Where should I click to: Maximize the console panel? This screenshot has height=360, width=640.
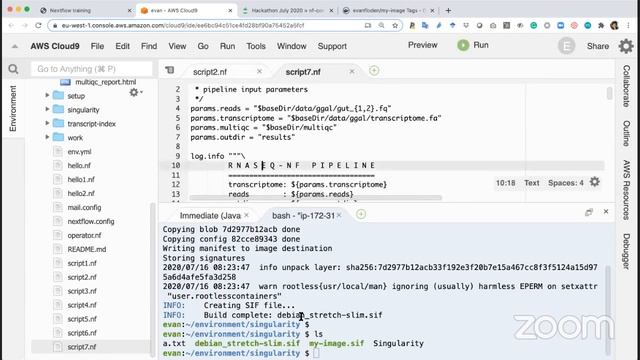(x=589, y=212)
